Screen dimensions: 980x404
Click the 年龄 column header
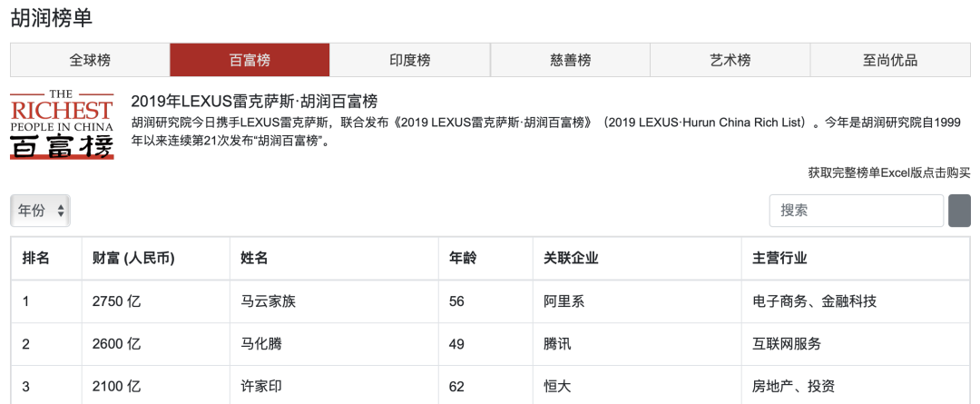[463, 259]
